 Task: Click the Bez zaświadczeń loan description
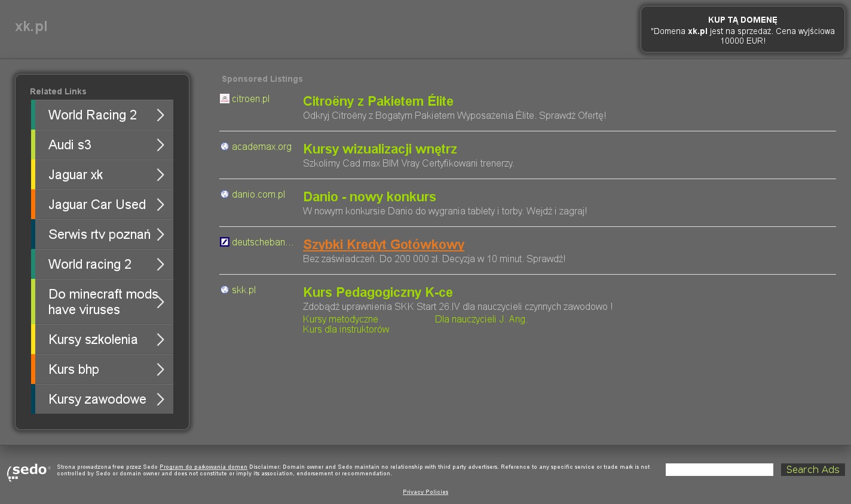434,259
